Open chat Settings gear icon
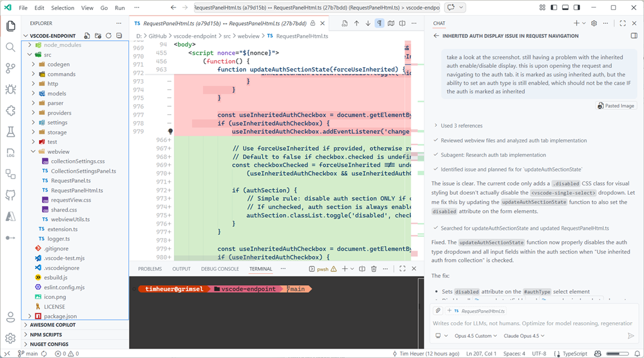The image size is (644, 358). pos(594,23)
